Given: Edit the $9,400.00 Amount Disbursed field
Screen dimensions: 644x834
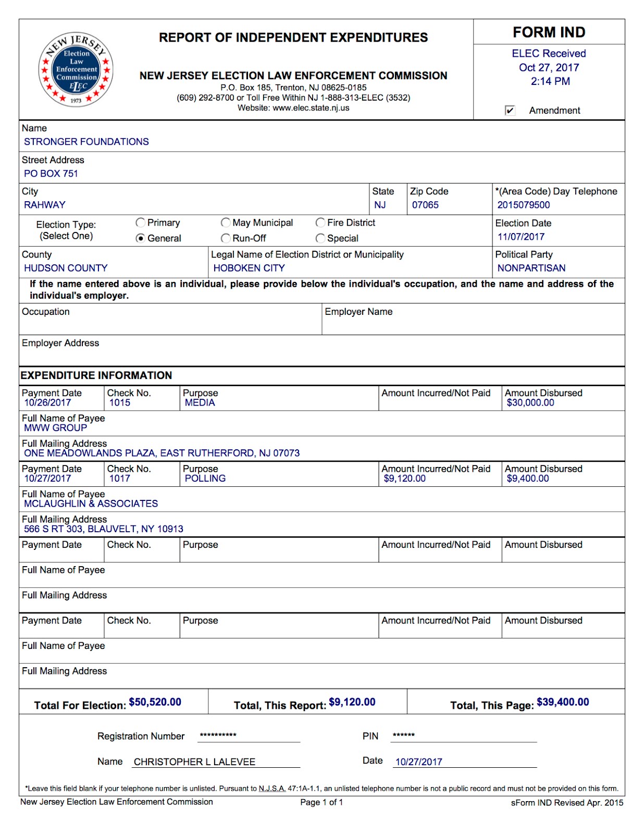Looking at the screenshot, I should (527, 479).
